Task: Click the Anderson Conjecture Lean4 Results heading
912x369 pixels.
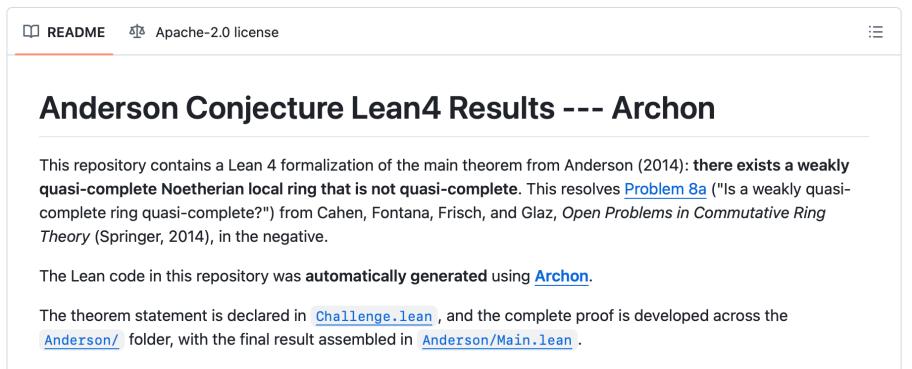Action: [x=377, y=108]
